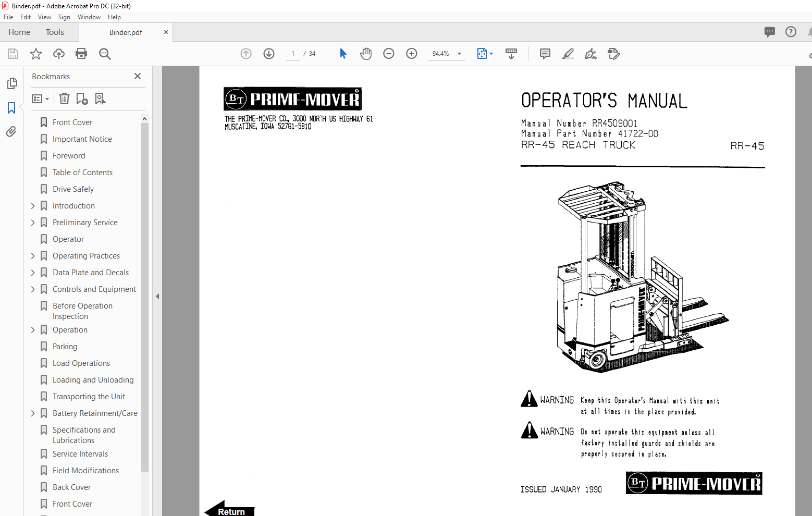
Task: Click the bookmarks panel scroll up arrow
Action: click(144, 119)
